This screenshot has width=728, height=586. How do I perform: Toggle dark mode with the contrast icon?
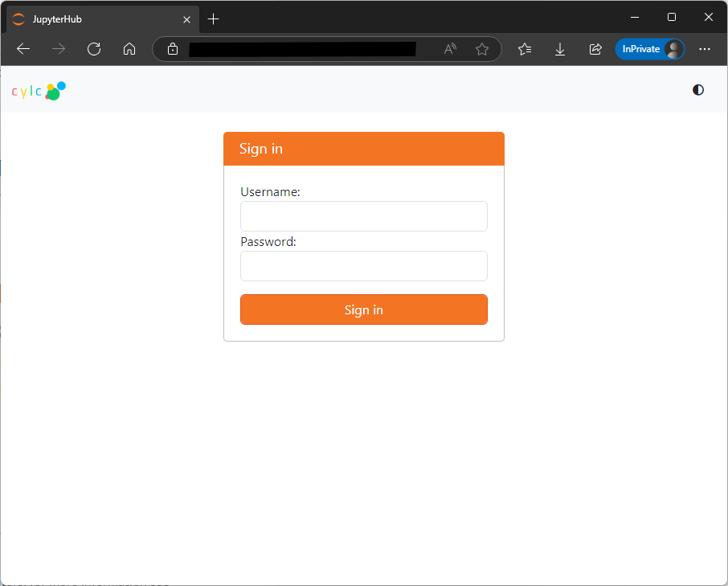click(x=697, y=90)
